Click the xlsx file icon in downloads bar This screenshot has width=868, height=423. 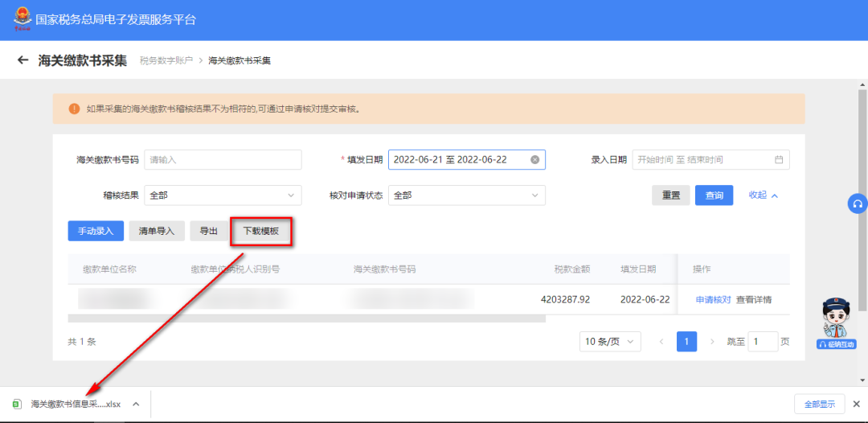pos(17,404)
